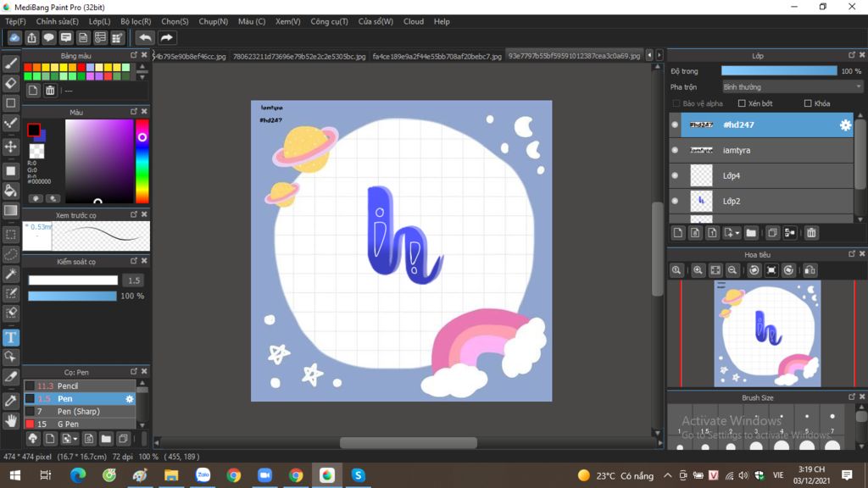
Task: Select the Eraser tool
Action: point(10,84)
